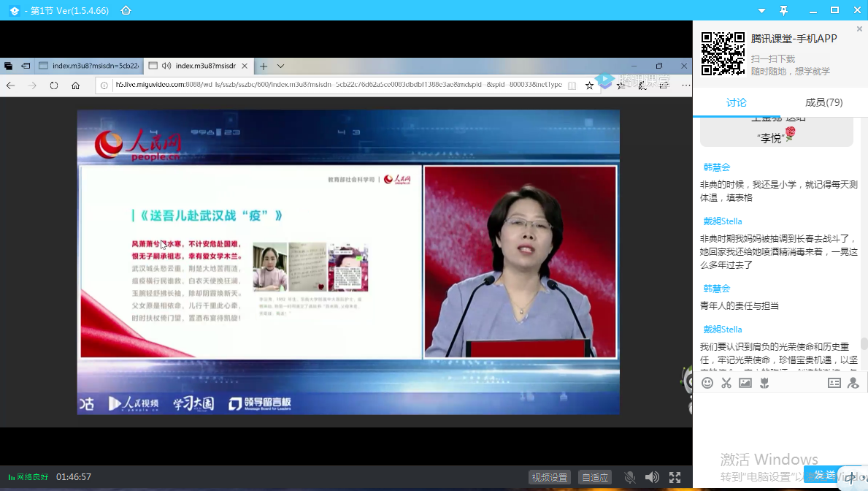The height and width of the screenshot is (491, 868).
Task: Select the first index.m3u8 browser tab
Action: 88,66
